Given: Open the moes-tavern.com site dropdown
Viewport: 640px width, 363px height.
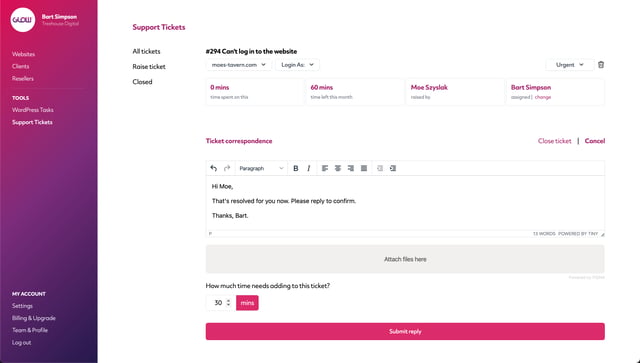Looking at the screenshot, I should point(238,65).
